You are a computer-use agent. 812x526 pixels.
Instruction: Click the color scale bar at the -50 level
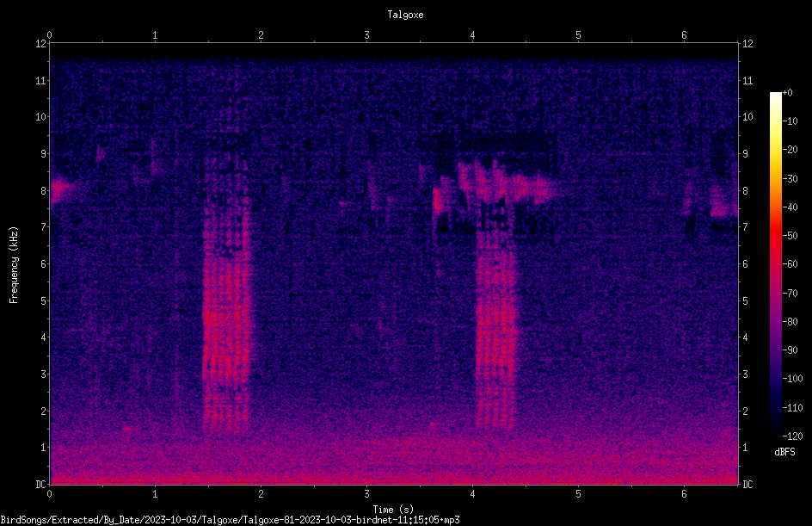coord(775,235)
